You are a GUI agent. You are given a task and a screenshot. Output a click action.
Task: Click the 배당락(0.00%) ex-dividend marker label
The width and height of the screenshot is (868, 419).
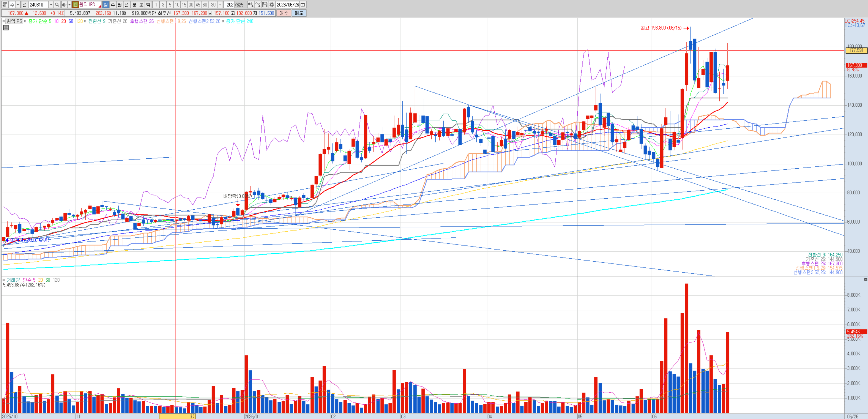pyautogui.click(x=237, y=196)
